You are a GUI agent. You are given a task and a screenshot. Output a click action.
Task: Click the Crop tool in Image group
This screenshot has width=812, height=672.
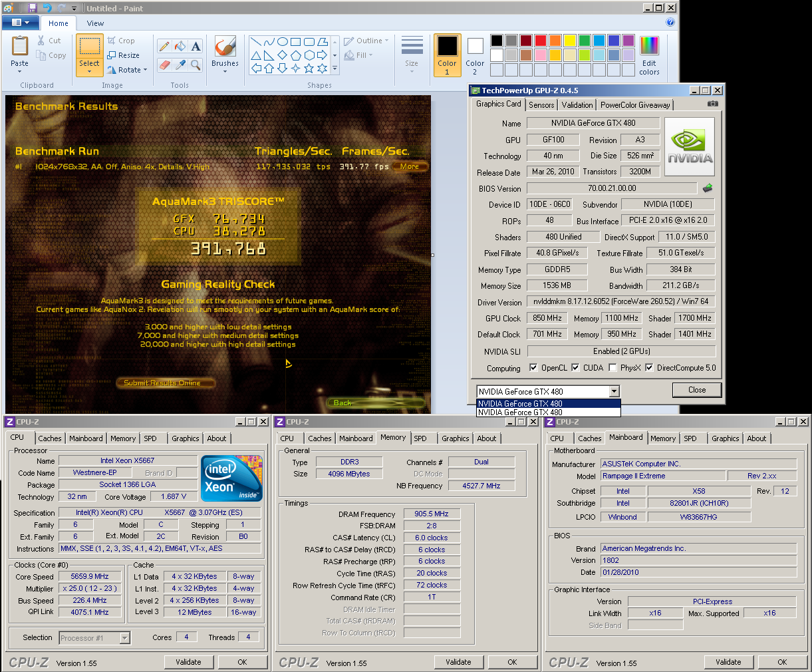[x=121, y=41]
